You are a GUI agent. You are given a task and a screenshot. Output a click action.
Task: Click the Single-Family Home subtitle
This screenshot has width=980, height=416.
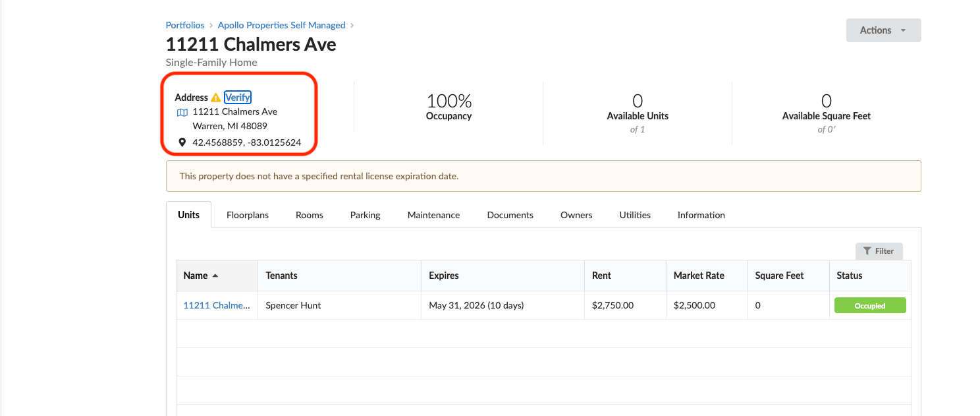(x=211, y=63)
